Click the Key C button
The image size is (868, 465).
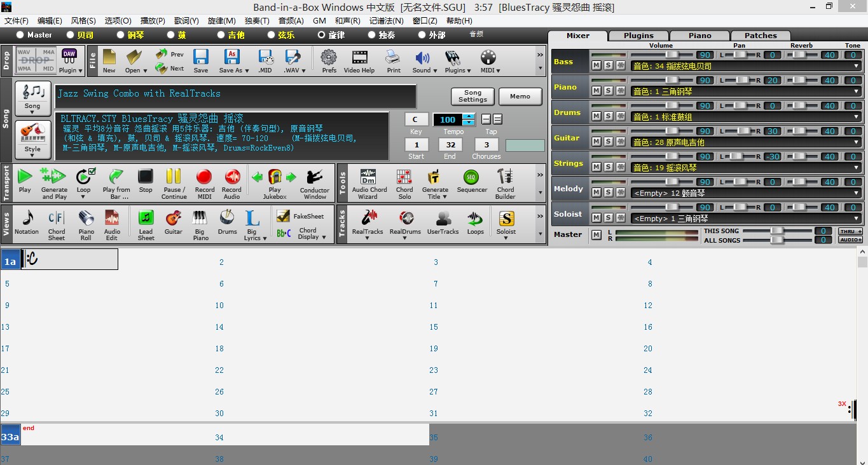(x=416, y=119)
